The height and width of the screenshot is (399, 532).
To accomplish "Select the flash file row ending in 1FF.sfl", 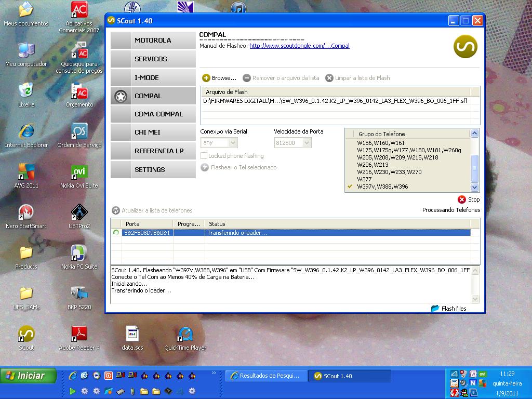I will (335, 101).
